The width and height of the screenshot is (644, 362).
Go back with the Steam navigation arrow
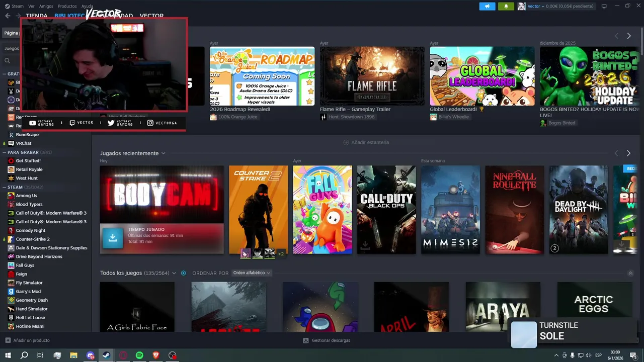pyautogui.click(x=8, y=16)
